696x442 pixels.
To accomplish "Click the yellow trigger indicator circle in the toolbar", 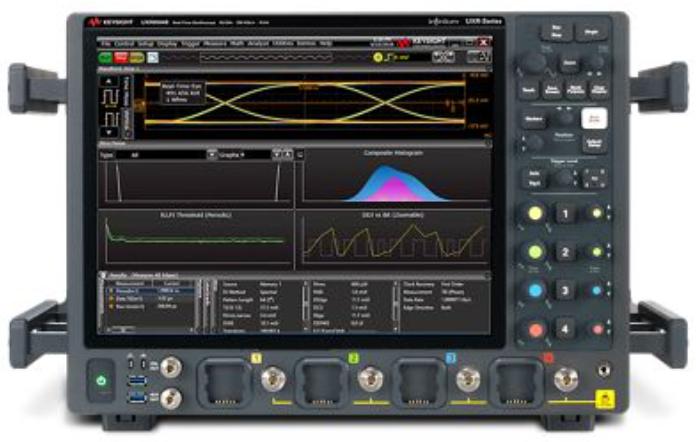I will point(378,57).
